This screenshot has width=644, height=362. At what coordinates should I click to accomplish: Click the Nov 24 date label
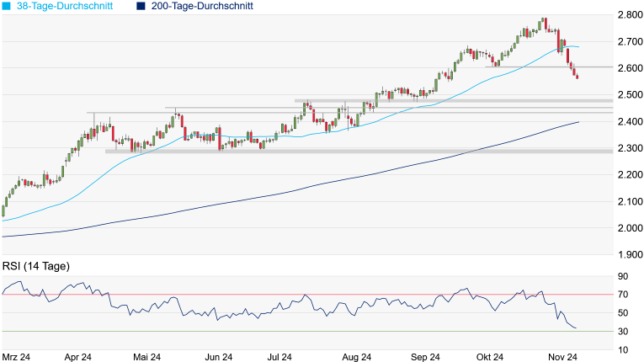pos(560,357)
